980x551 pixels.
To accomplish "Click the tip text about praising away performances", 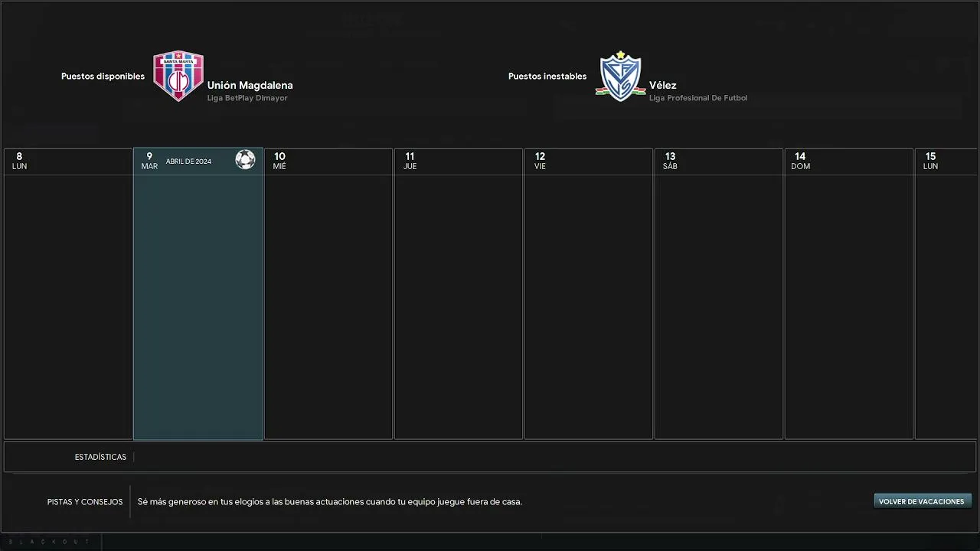I will tap(330, 502).
